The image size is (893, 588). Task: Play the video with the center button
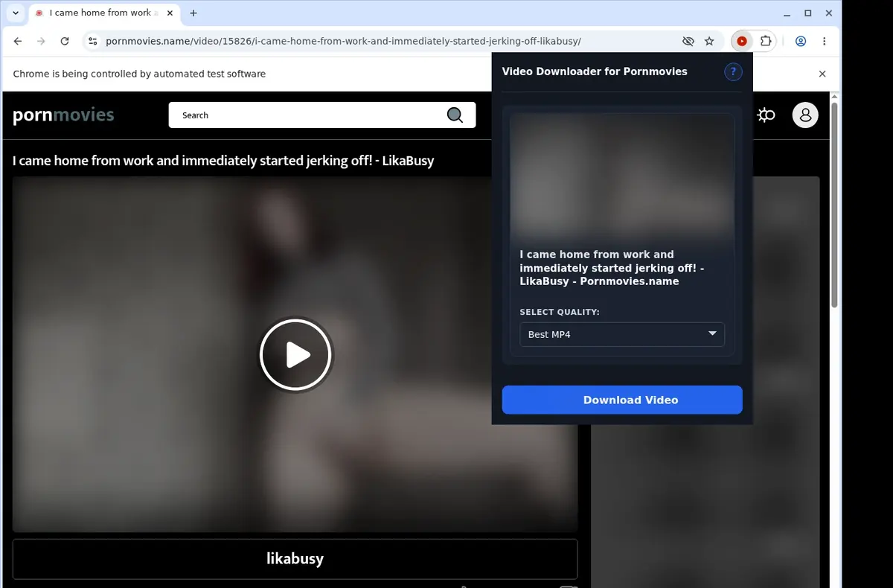[x=295, y=355]
